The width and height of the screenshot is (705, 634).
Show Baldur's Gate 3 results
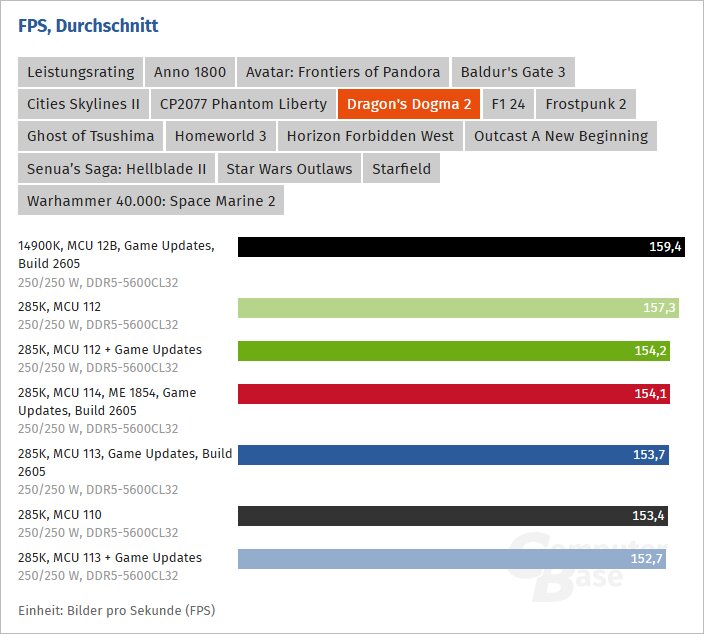[x=513, y=72]
